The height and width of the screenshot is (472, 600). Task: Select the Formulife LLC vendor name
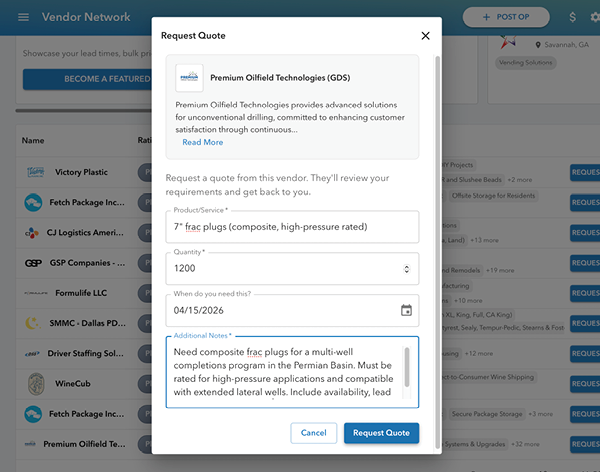[81, 293]
